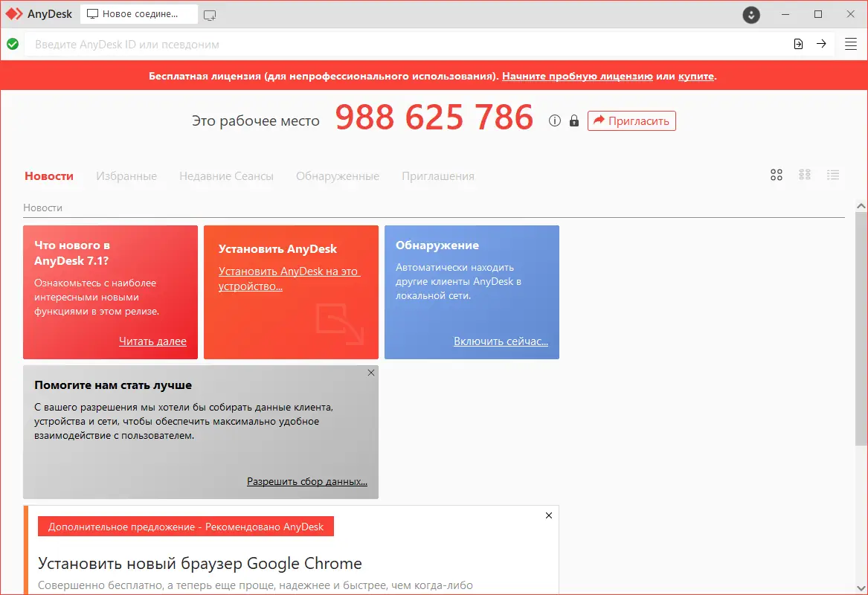
Task: Click the 'купите' link in banner
Action: (x=696, y=77)
